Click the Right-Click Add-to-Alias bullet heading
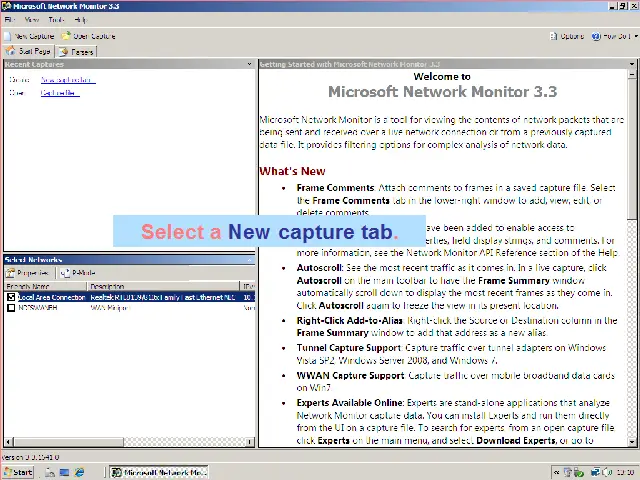640x480 pixels. coord(350,320)
